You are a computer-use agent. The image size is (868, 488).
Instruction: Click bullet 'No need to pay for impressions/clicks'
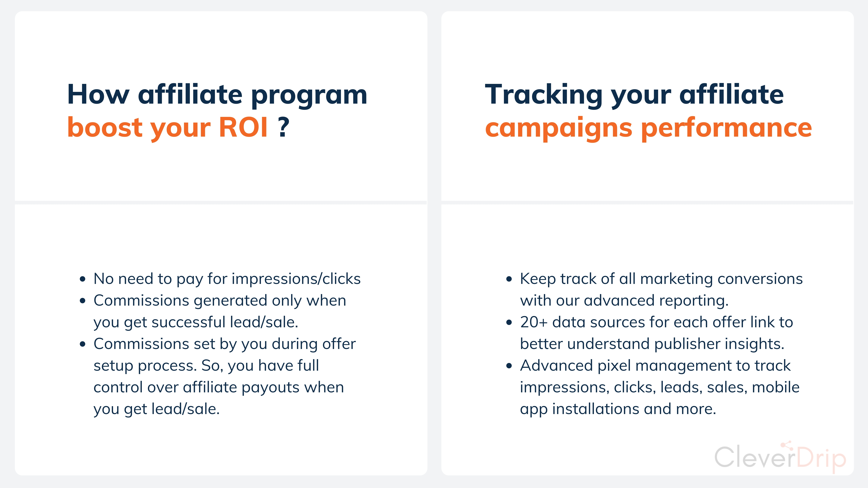(227, 279)
